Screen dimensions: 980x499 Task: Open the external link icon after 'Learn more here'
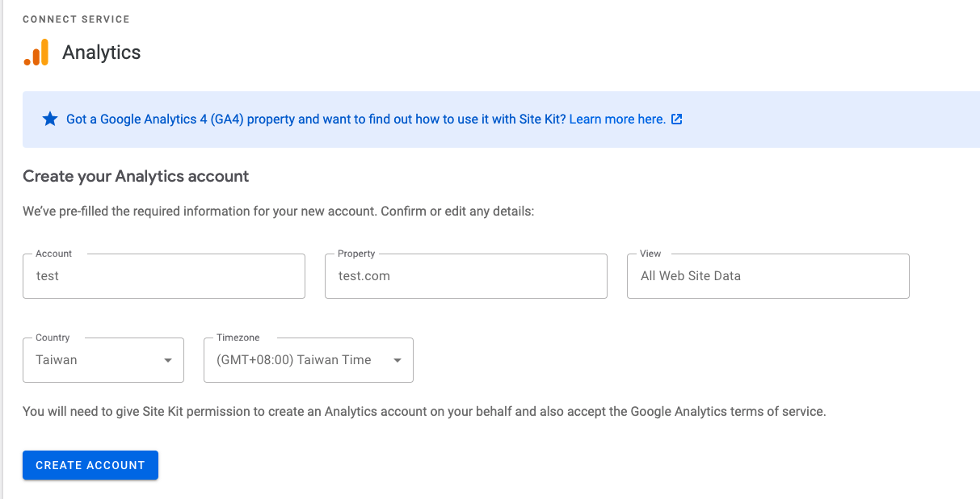pos(677,120)
